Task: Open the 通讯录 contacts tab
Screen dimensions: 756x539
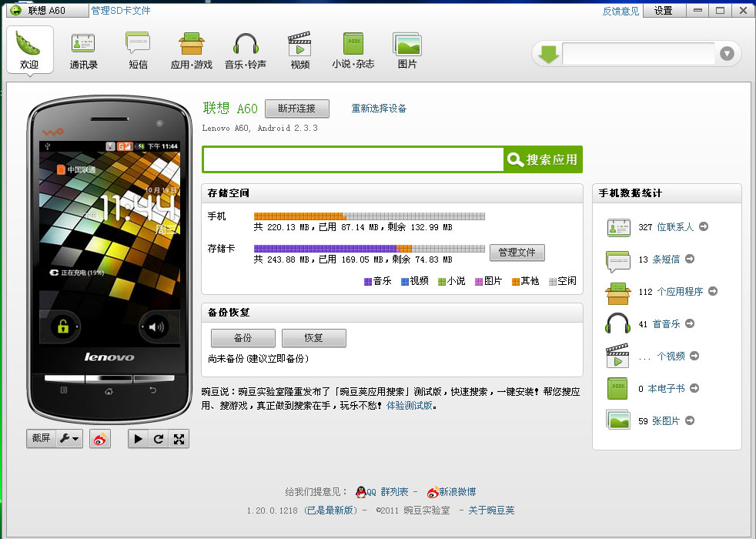Action: [x=83, y=51]
